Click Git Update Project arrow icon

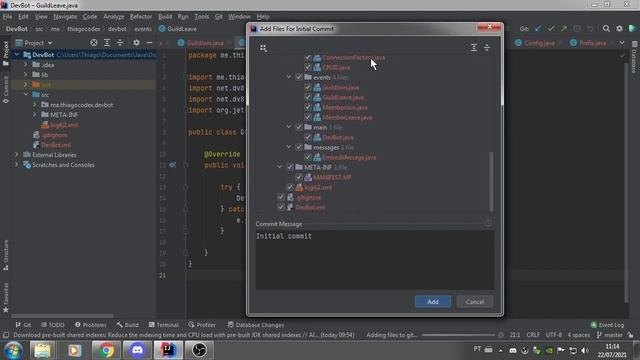click(538, 29)
